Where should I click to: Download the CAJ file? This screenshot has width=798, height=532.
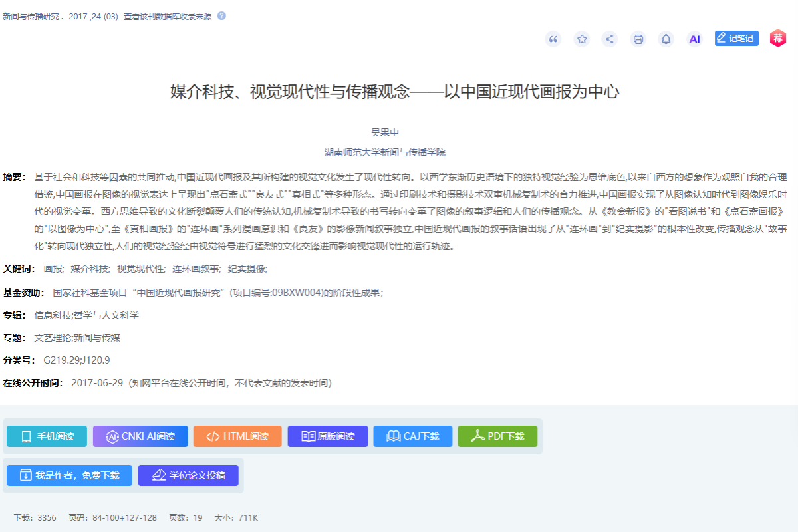click(x=412, y=436)
